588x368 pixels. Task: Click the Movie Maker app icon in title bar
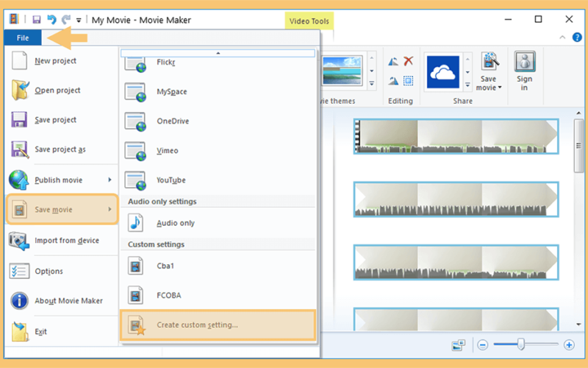point(14,19)
